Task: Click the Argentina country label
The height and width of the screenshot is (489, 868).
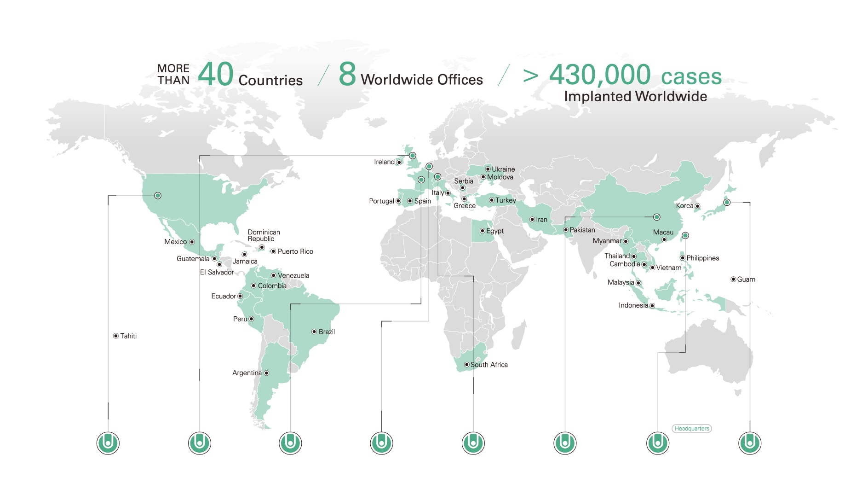Action: click(247, 373)
